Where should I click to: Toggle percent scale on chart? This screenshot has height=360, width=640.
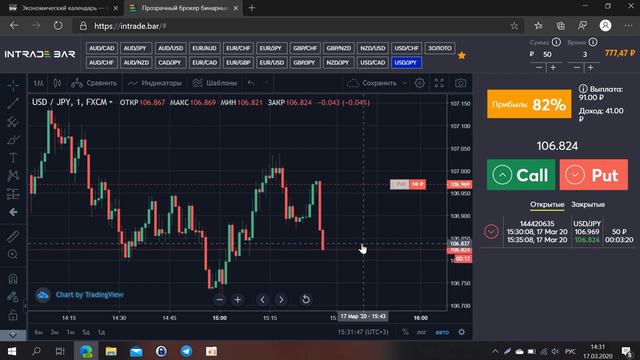point(405,332)
